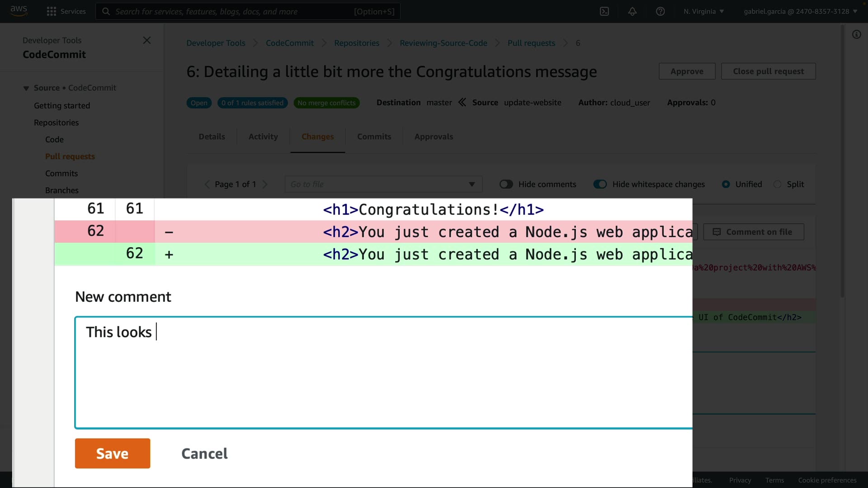Viewport: 868px width, 488px height.
Task: Click the orange Save button
Action: coord(113,453)
